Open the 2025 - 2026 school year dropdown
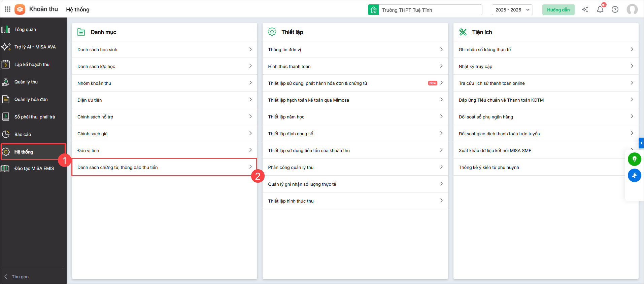The image size is (644, 284). tap(512, 10)
